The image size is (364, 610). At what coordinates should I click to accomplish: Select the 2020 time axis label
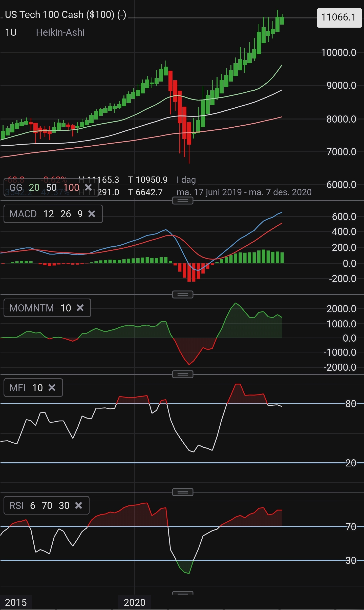coord(135,602)
